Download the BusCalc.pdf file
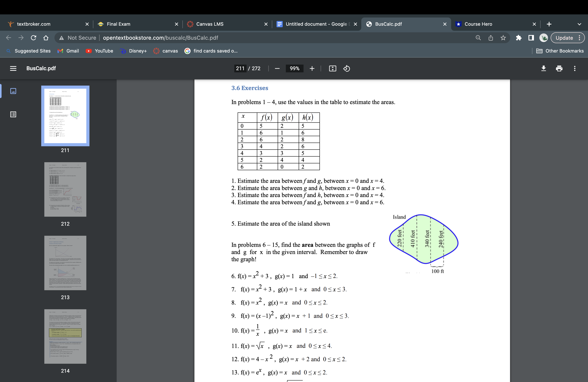The image size is (588, 382). 543,68
